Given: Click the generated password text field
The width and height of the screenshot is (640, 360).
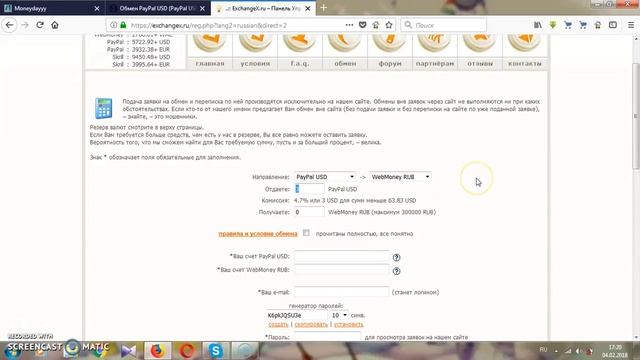Looking at the screenshot, I should 297,316.
